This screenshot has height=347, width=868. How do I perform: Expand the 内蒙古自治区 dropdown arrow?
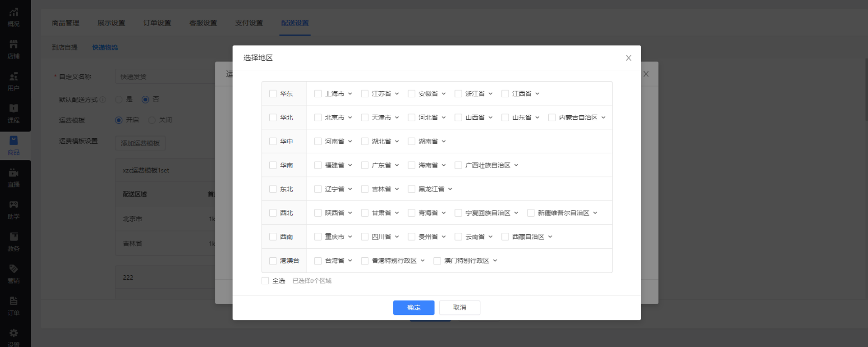click(x=603, y=118)
